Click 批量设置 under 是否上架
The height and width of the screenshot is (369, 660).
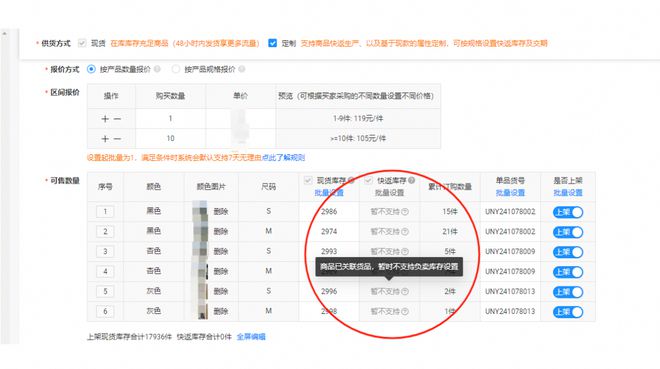coord(568,192)
